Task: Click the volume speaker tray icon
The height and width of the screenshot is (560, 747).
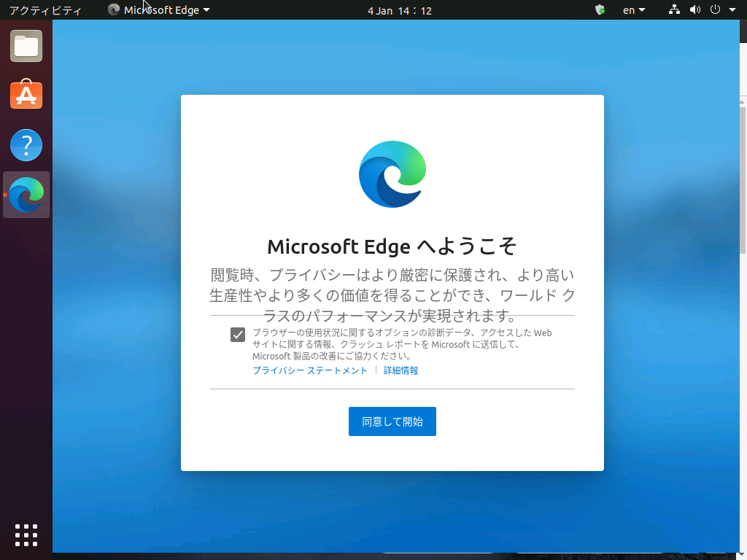Action: pos(695,9)
